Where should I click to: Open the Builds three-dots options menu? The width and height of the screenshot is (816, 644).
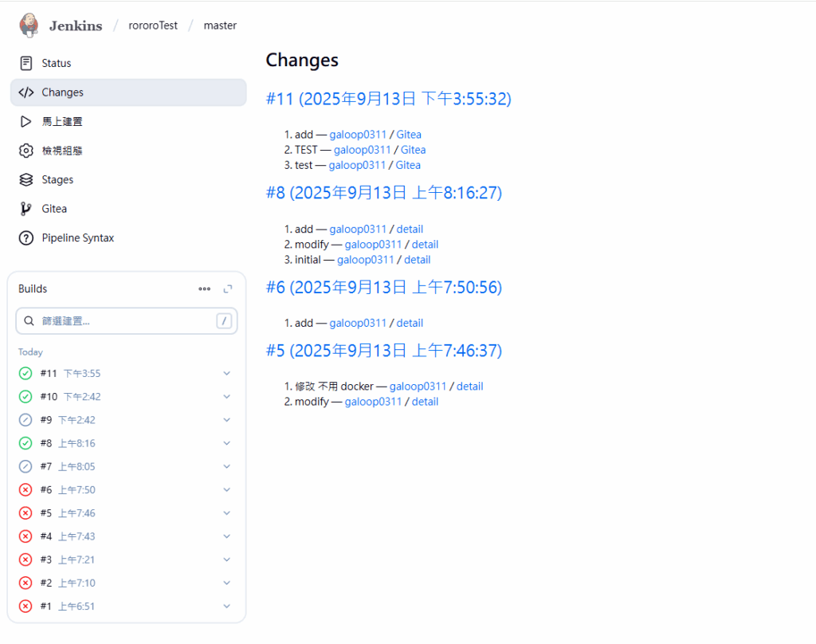click(205, 289)
